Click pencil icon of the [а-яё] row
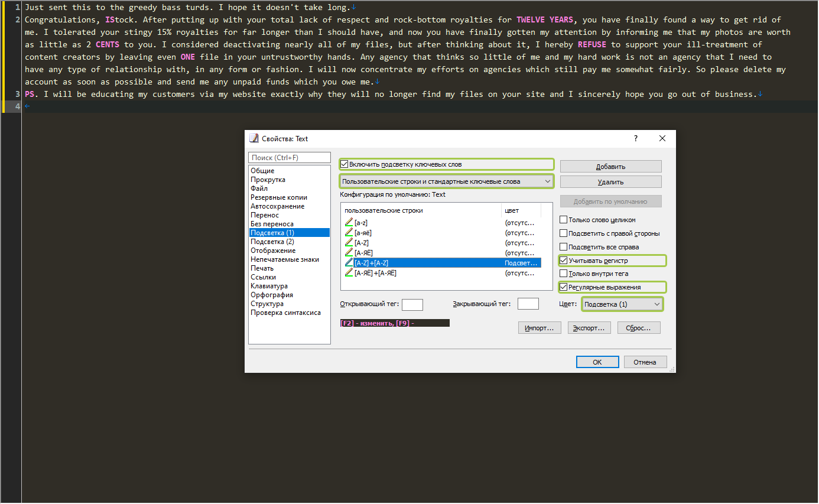 point(349,233)
